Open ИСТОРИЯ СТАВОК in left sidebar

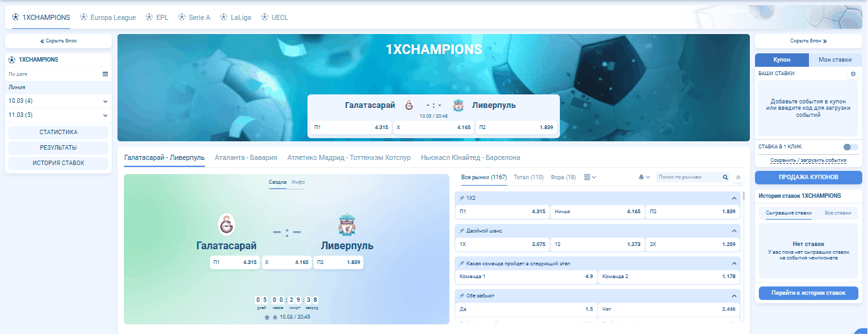coord(58,163)
